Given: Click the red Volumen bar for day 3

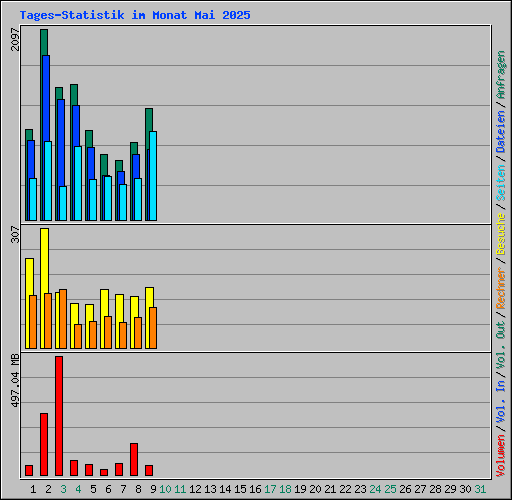Looking at the screenshot, I should point(59,416).
